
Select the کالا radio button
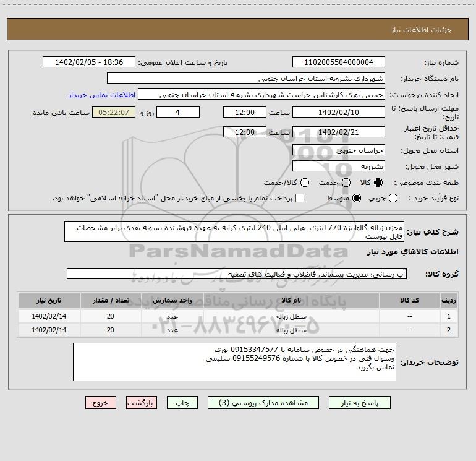tap(378, 183)
